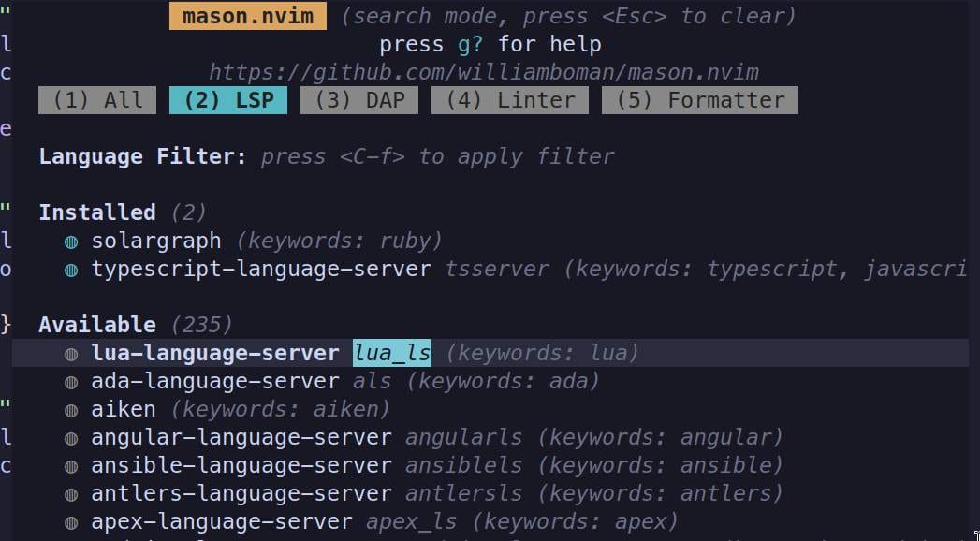Select the ada-language-server package name
The image size is (980, 541).
[215, 382]
